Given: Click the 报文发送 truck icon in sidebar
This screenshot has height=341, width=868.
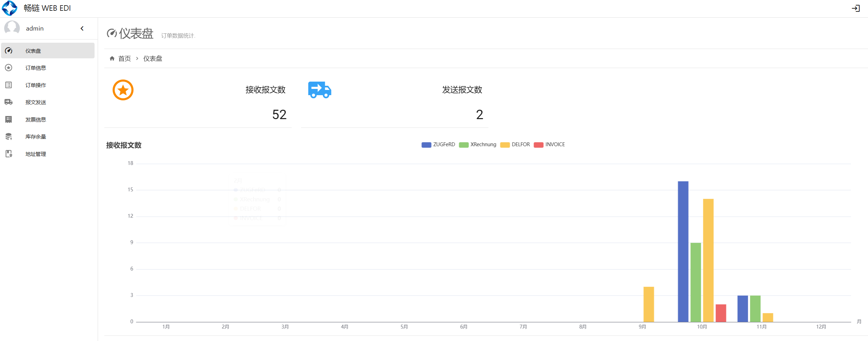Looking at the screenshot, I should [9, 102].
